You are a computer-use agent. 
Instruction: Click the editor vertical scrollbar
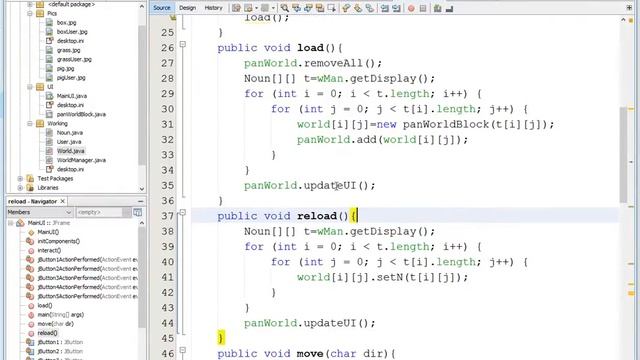click(623, 155)
